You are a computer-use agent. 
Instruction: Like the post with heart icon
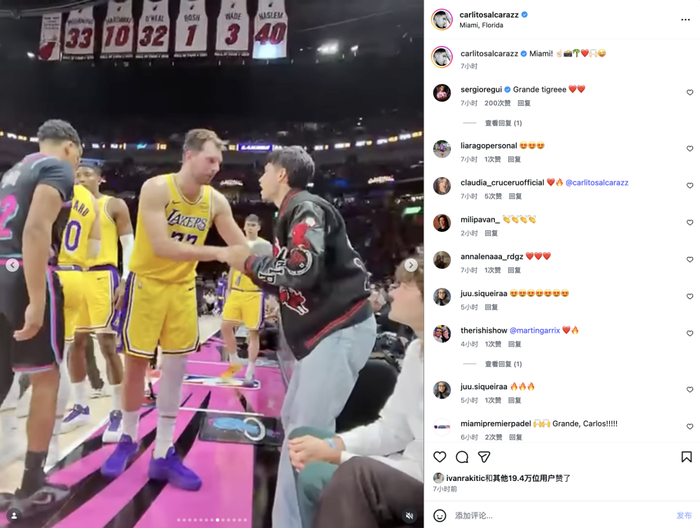440,457
